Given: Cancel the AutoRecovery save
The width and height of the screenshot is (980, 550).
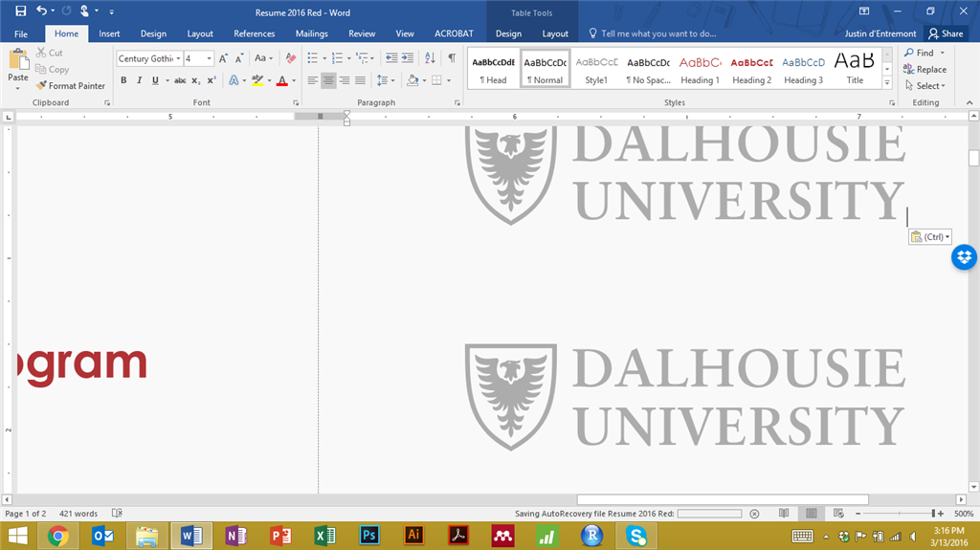Looking at the screenshot, I should tap(754, 514).
